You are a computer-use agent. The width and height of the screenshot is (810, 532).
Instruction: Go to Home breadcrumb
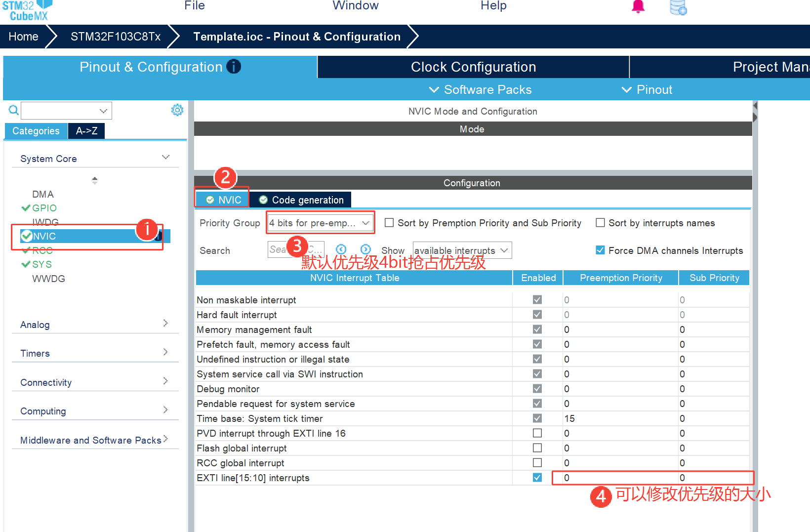pos(23,37)
